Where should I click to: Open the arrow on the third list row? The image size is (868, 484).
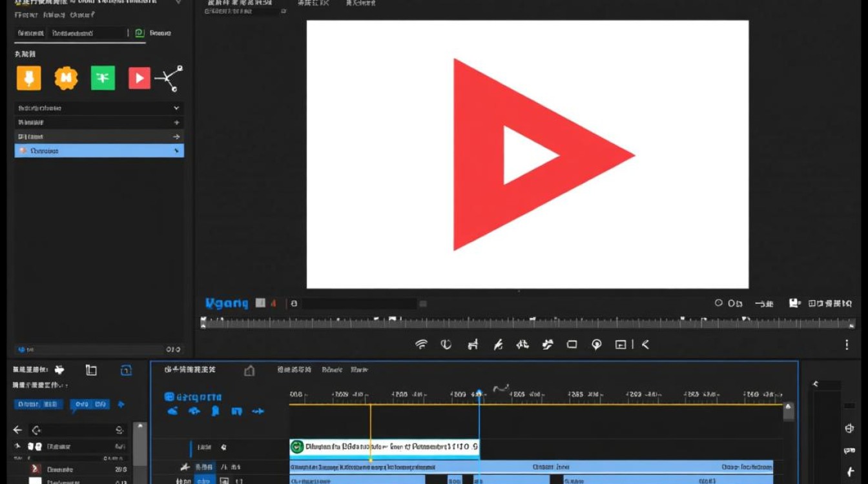176,137
